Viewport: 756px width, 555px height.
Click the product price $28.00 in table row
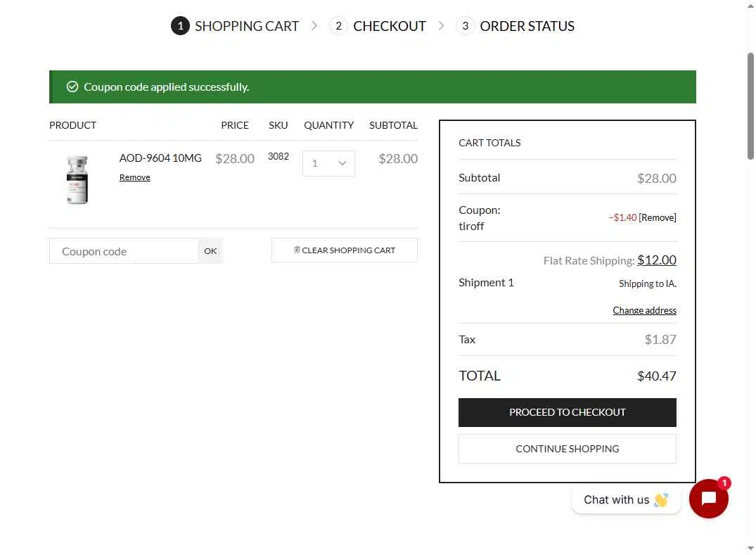235,159
